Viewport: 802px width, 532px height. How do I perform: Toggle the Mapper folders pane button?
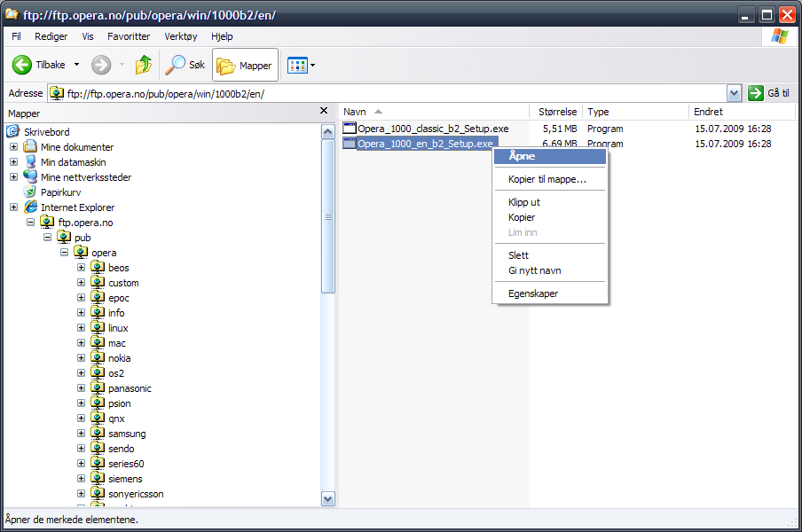(245, 65)
